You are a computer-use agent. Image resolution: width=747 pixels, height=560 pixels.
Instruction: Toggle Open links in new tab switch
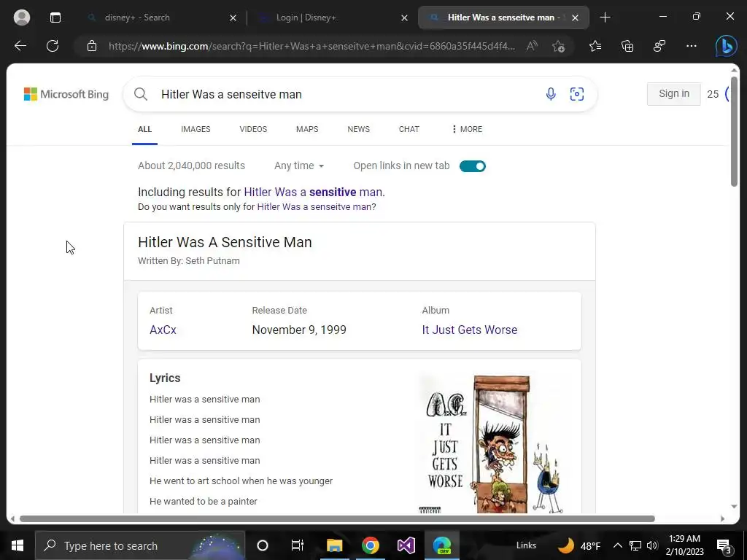point(473,166)
